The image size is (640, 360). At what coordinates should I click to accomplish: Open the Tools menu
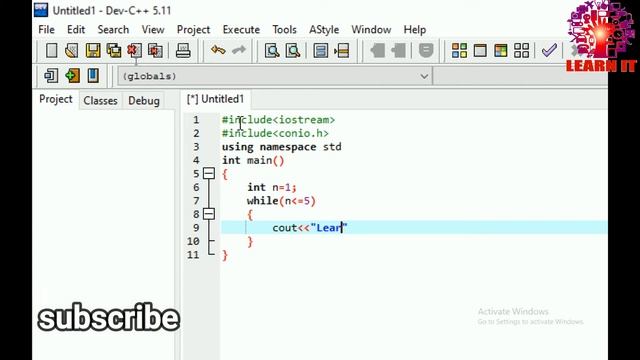click(284, 30)
